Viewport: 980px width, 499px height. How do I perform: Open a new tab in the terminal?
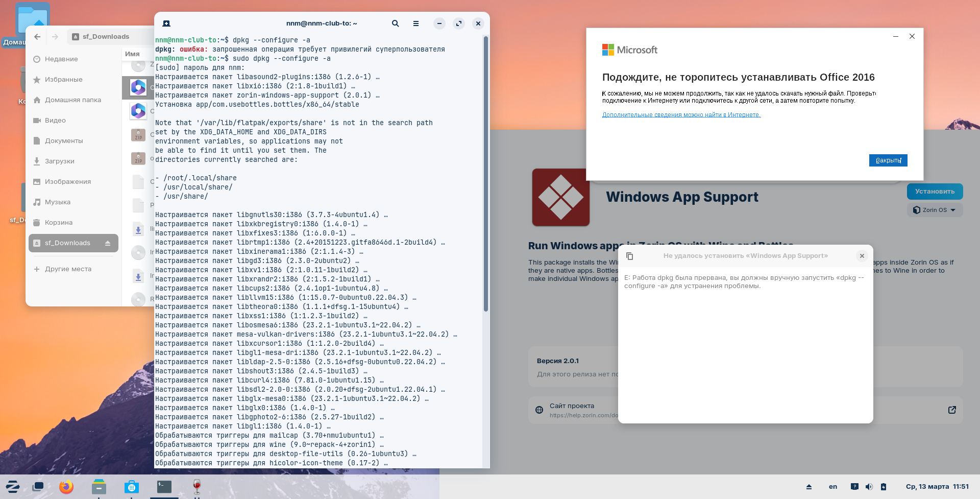coord(166,23)
